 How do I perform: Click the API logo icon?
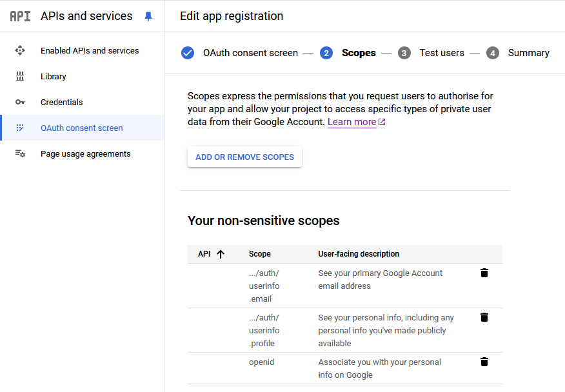[20, 16]
